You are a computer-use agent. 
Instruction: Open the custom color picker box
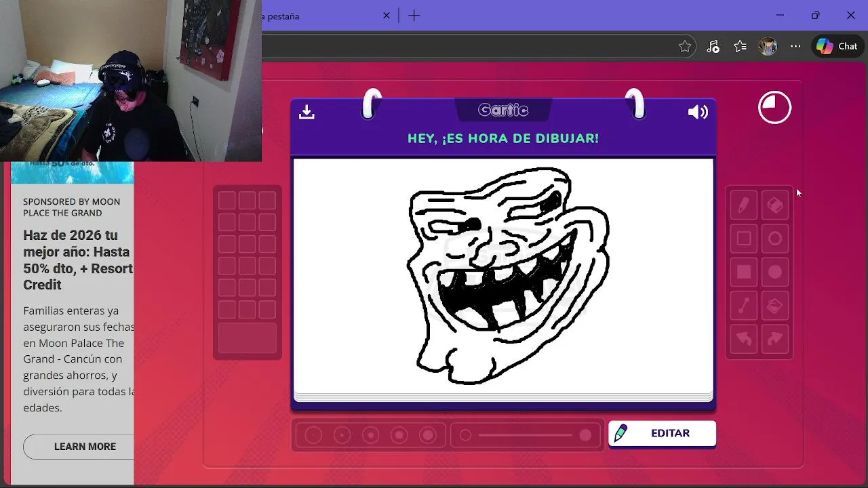[248, 338]
